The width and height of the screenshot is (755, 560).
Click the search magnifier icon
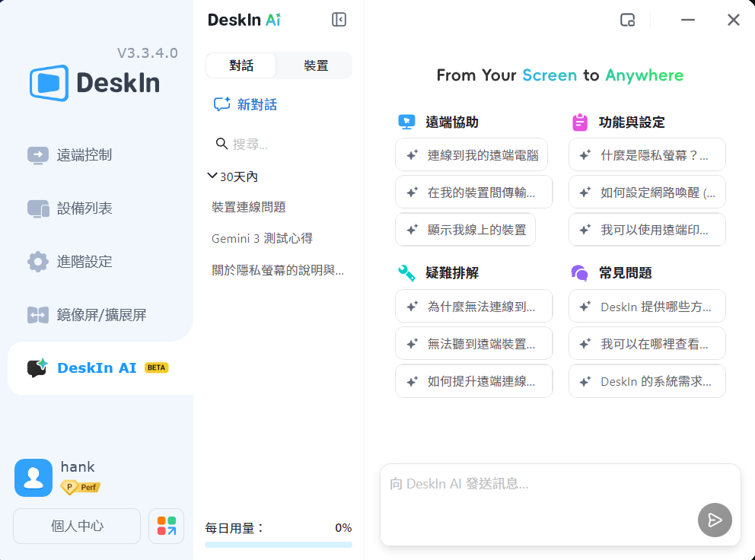[221, 144]
